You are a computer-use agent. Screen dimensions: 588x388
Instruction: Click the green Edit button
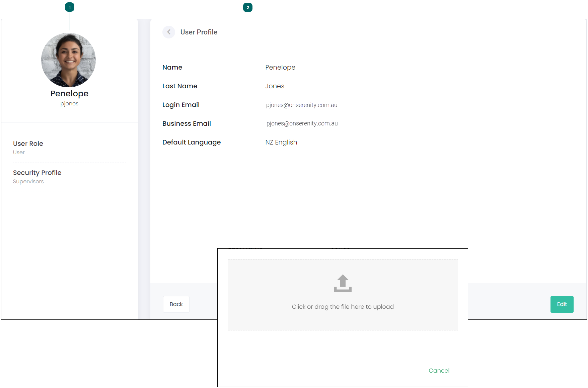point(562,304)
